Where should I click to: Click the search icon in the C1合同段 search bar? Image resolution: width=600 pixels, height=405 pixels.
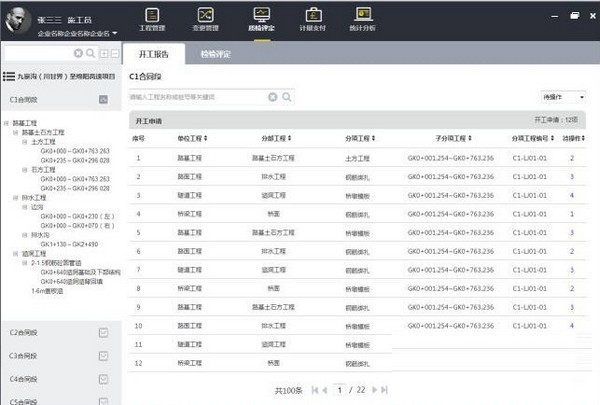tap(287, 97)
